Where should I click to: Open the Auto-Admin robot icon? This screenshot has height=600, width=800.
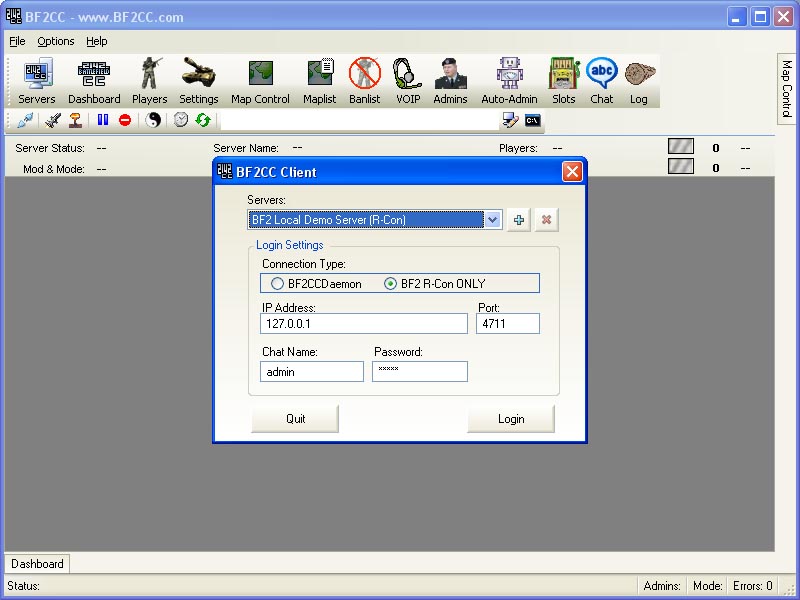[x=509, y=80]
